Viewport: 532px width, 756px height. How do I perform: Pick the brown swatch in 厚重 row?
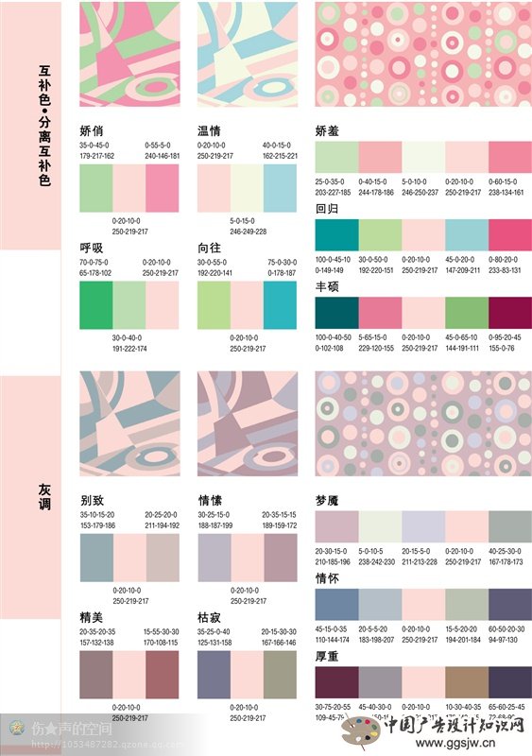click(x=467, y=682)
